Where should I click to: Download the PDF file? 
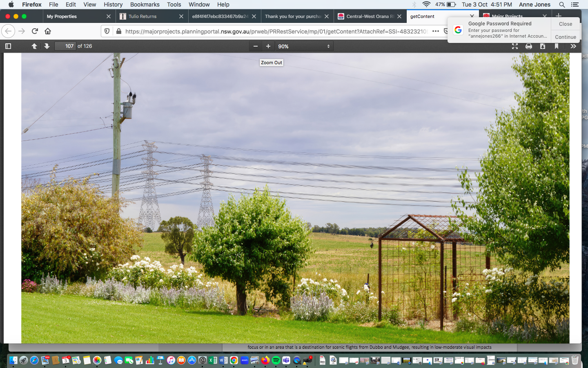coord(543,46)
